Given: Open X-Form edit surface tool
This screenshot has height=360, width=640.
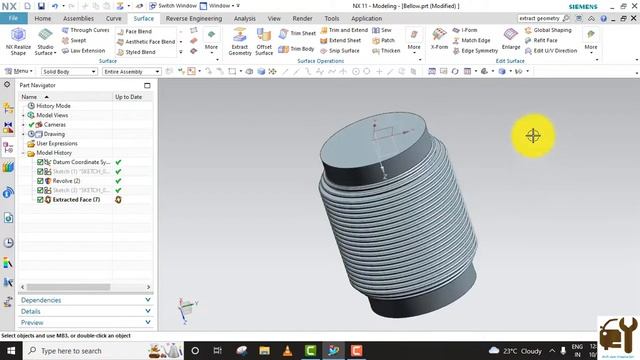Looking at the screenshot, I should pos(439,40).
